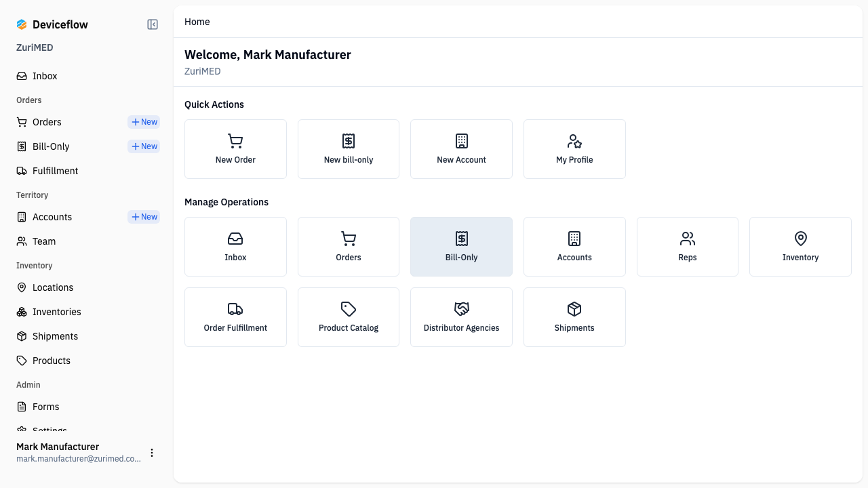The image size is (868, 488).
Task: Open the Bill-Only card in Manage Operations
Action: click(461, 247)
